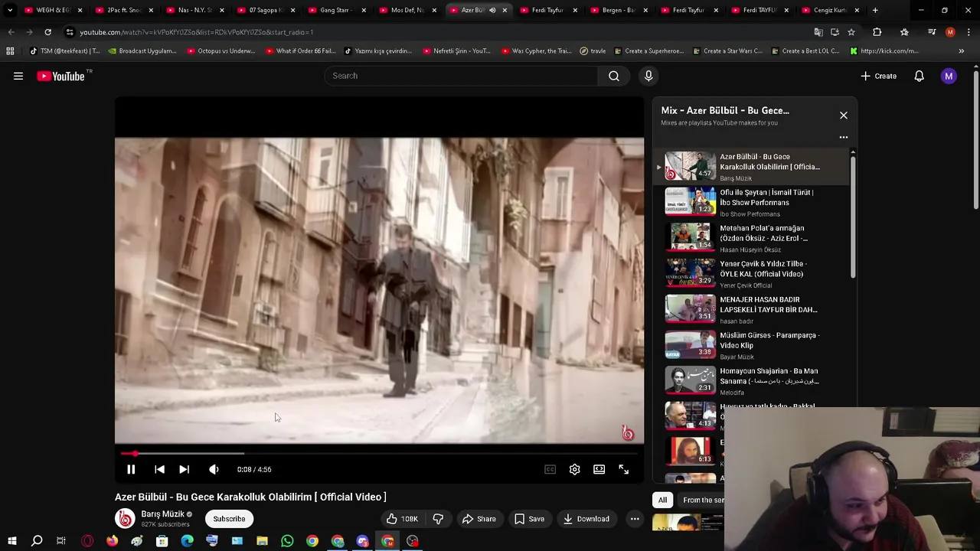
Task: Switch to the 2Pac ft. Snoop tab
Action: click(122, 10)
